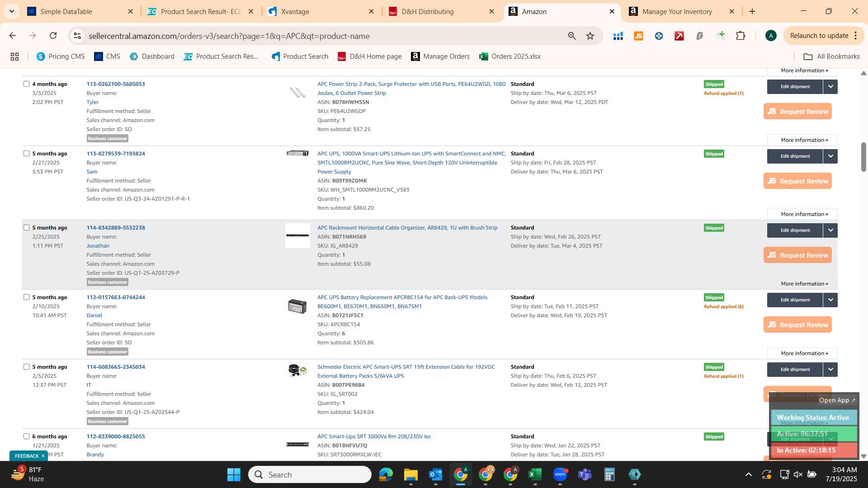The image size is (868, 488).
Task: Select checkbox for order 113-0262100-5685053
Action: (26, 84)
